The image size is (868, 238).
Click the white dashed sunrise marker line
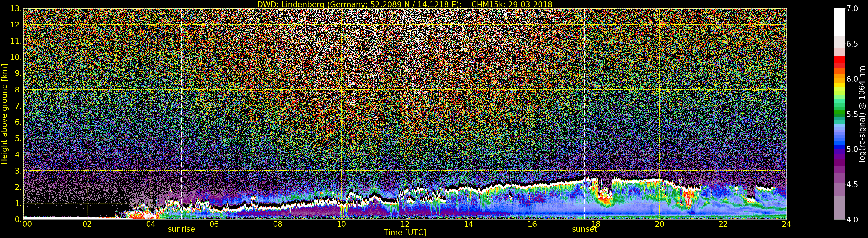(x=181, y=114)
